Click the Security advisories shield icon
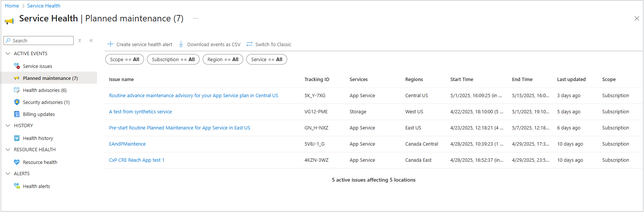Screen dimensions: 644x212 17,102
